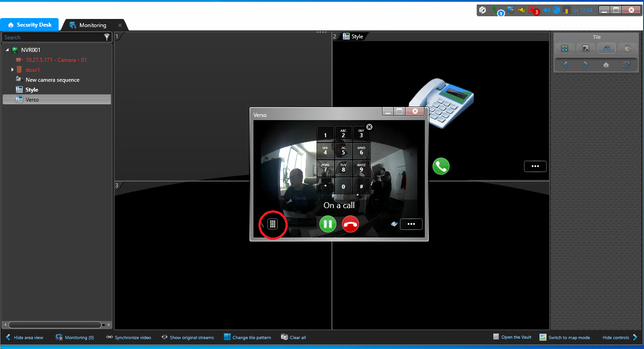This screenshot has height=349, width=644.
Task: Select the Monitoring tab
Action: 92,25
